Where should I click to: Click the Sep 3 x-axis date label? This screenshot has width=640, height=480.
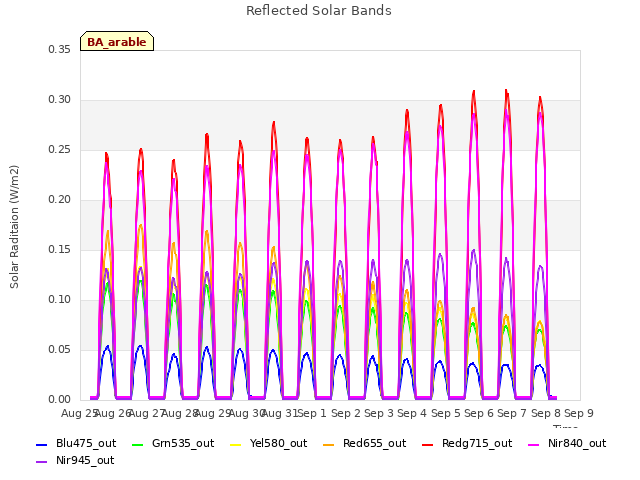(x=379, y=413)
